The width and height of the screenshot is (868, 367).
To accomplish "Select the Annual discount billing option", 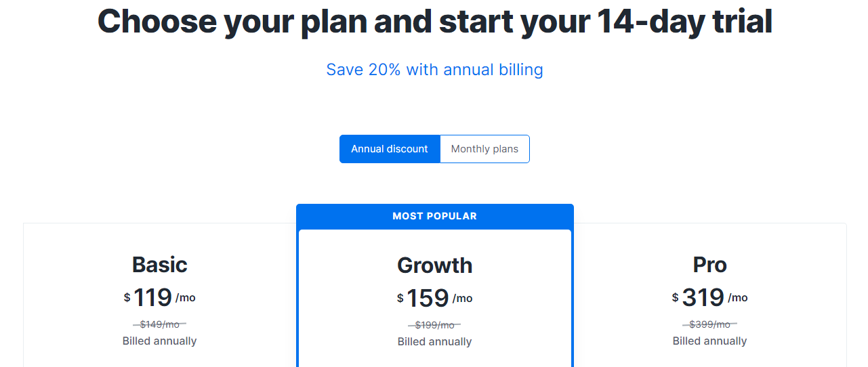I will [x=390, y=149].
